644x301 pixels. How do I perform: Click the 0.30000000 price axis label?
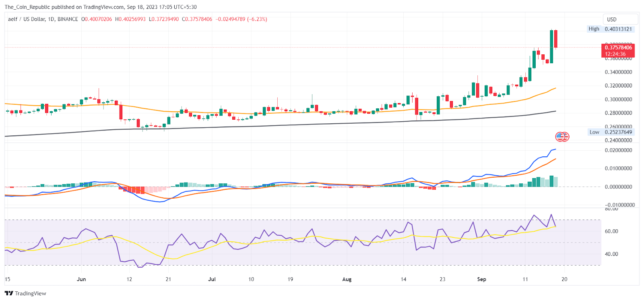(618, 100)
